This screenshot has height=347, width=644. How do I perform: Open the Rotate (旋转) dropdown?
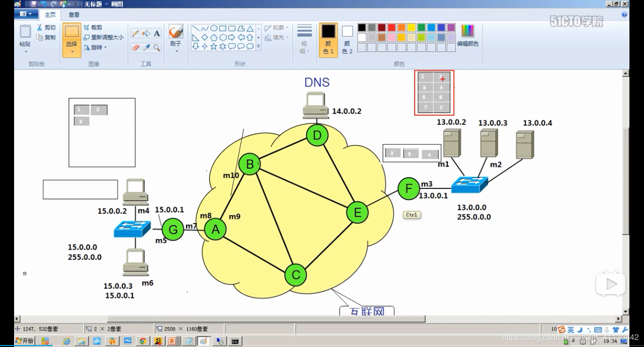pos(95,47)
